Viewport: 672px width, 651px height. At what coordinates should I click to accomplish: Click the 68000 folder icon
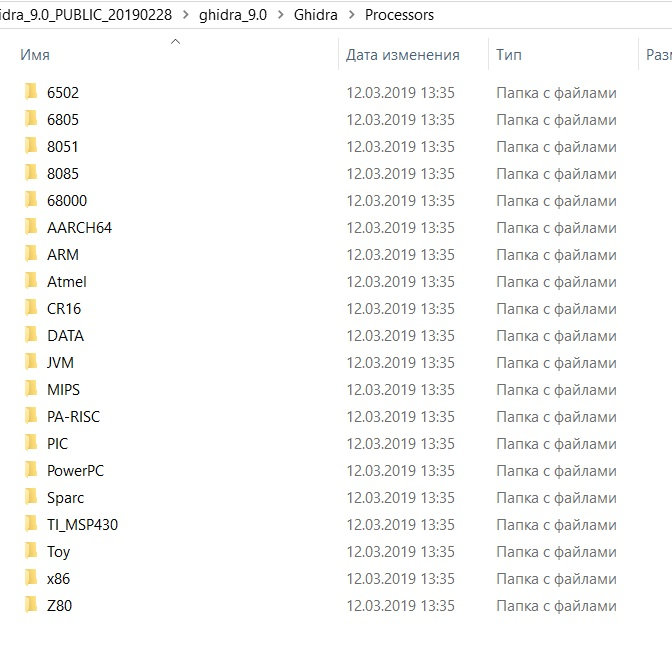click(x=31, y=200)
